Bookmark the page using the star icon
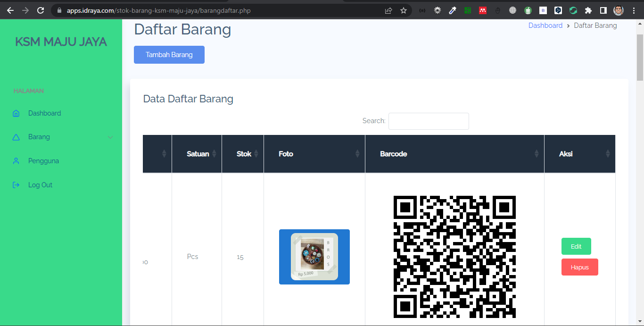Image resolution: width=644 pixels, height=326 pixels. pyautogui.click(x=404, y=10)
